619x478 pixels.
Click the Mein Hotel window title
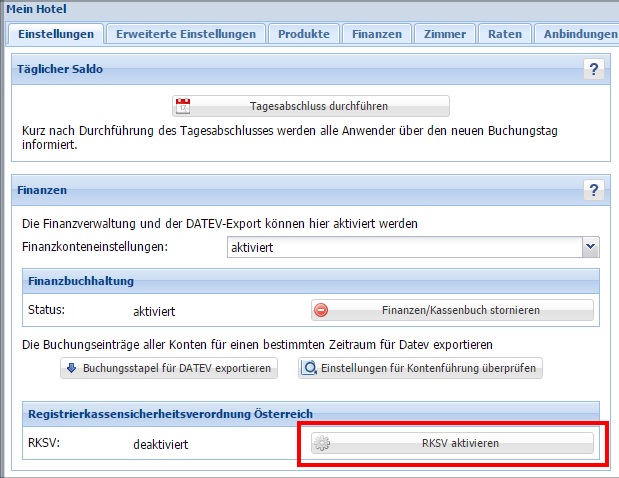(x=34, y=8)
